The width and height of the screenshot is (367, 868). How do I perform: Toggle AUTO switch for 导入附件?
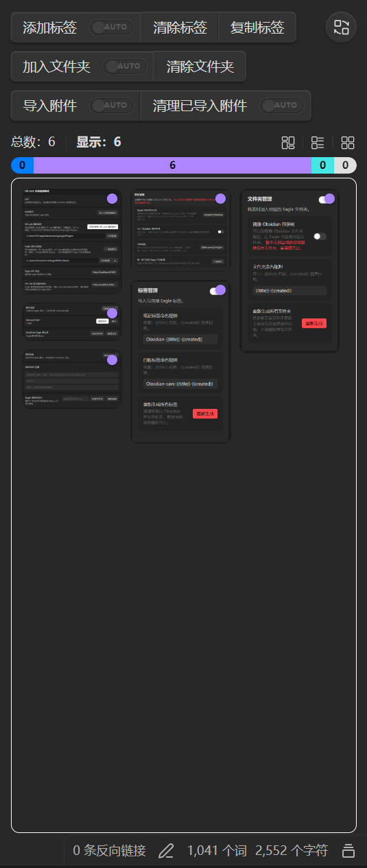[110, 106]
